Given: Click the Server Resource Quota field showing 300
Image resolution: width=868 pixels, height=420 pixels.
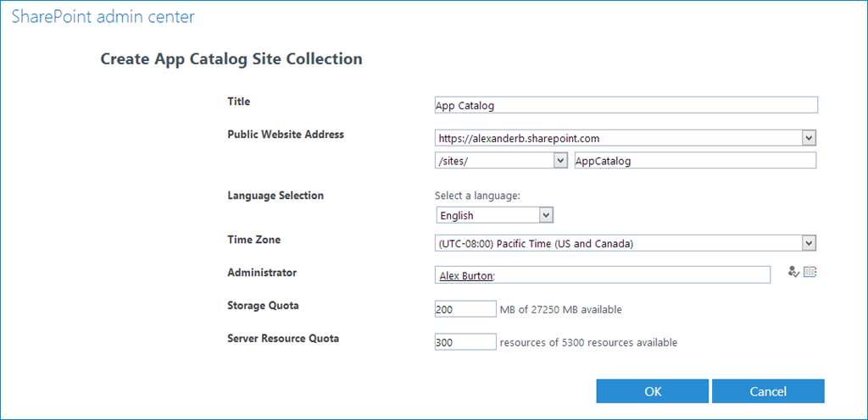Looking at the screenshot, I should [x=465, y=342].
